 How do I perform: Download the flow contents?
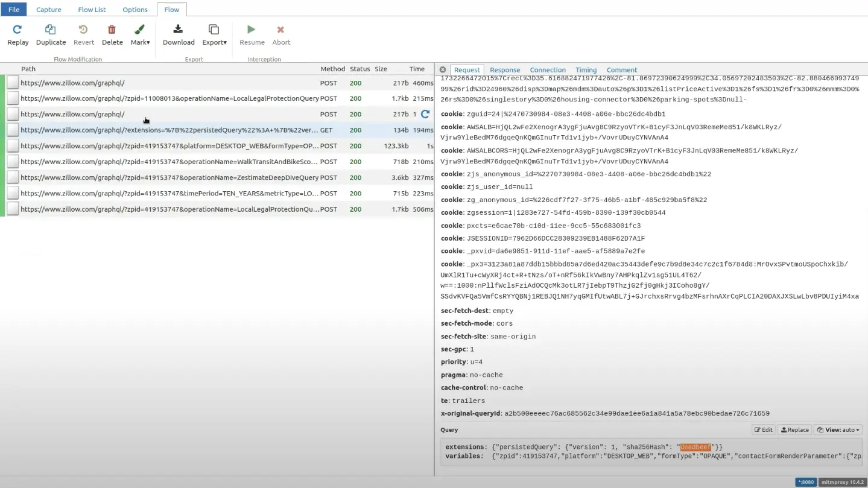(x=178, y=34)
